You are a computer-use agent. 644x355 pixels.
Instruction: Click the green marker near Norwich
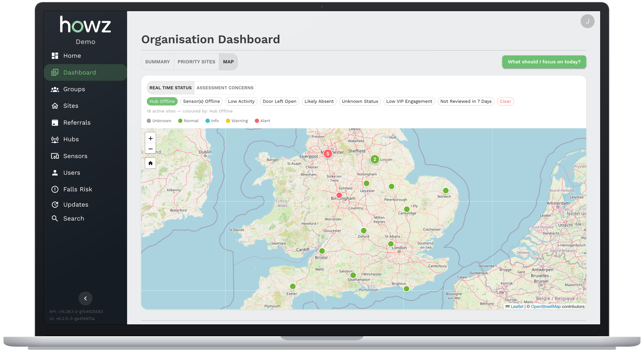click(446, 191)
